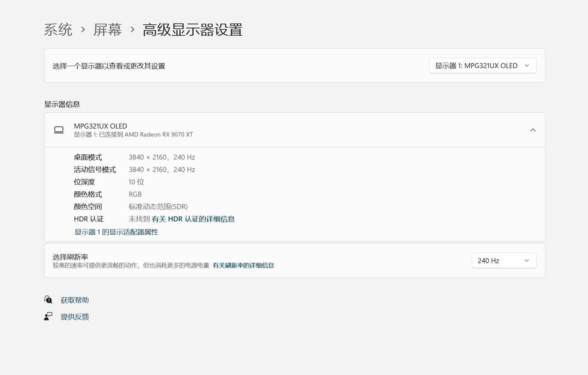This screenshot has height=375, width=588.
Task: Click the 提供反馈 person icon
Action: (48, 316)
